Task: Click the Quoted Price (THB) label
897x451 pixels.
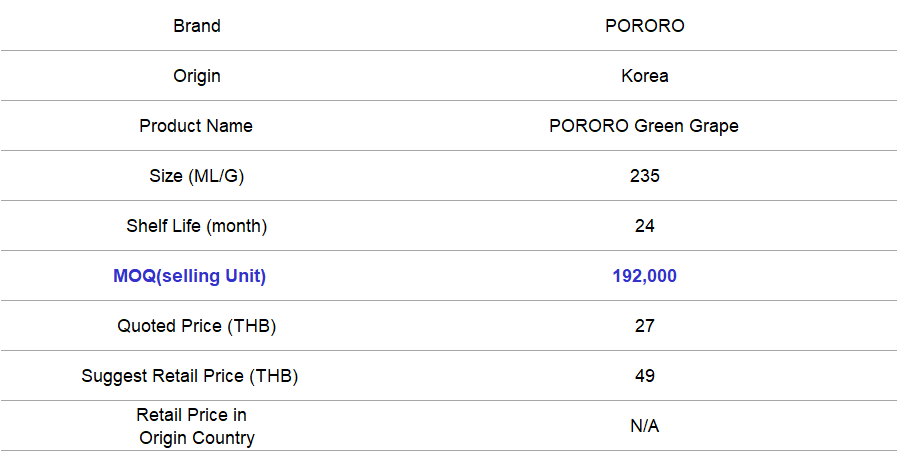Action: [197, 326]
